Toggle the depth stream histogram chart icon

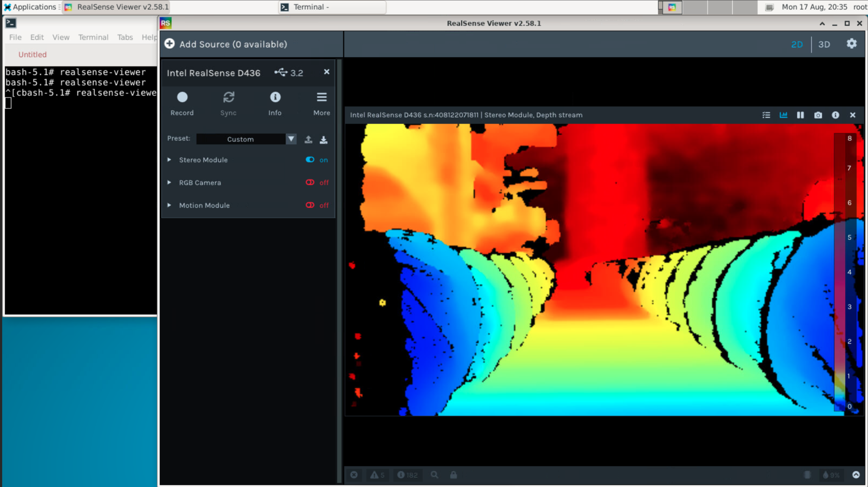coord(783,115)
